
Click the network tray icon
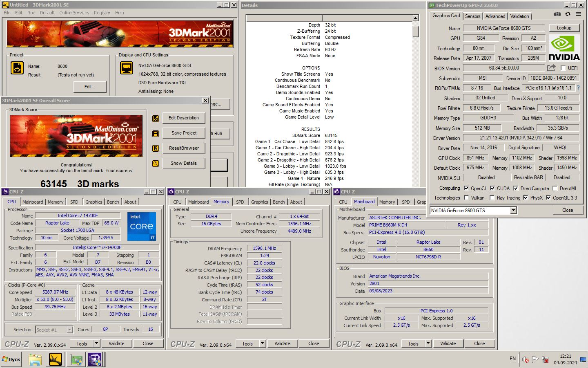[x=545, y=359]
